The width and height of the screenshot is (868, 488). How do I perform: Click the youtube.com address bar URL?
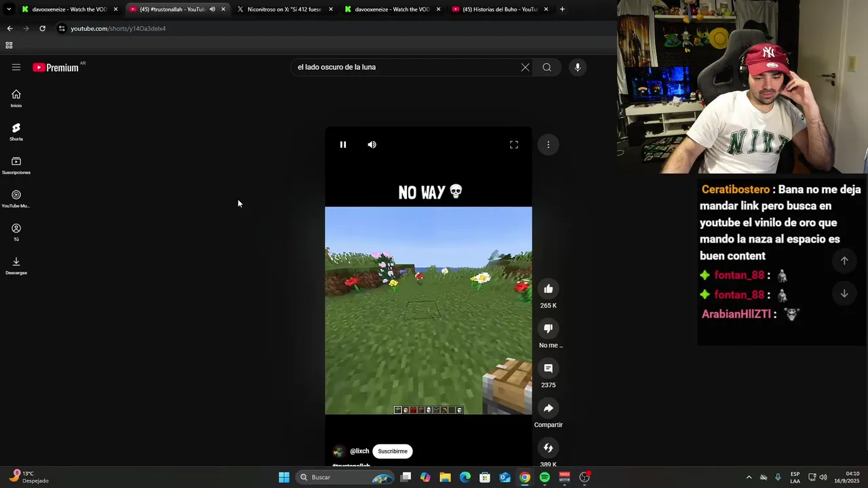tap(118, 28)
